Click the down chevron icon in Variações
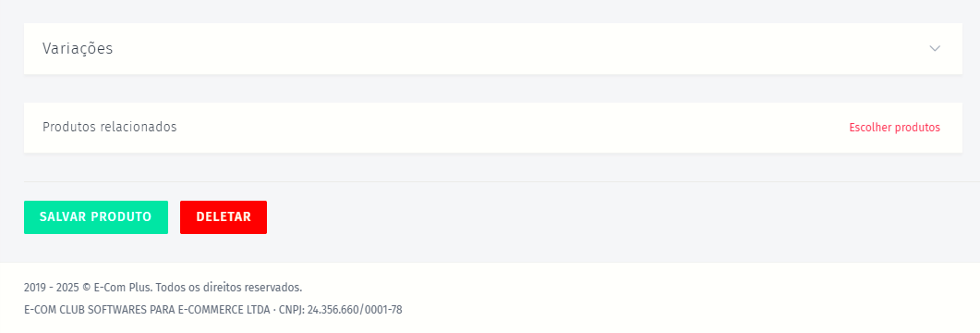980x333 pixels. coord(935,49)
